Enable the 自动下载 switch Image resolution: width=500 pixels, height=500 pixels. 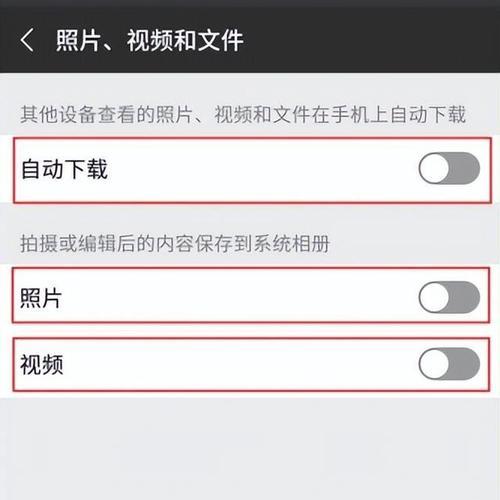pyautogui.click(x=449, y=168)
